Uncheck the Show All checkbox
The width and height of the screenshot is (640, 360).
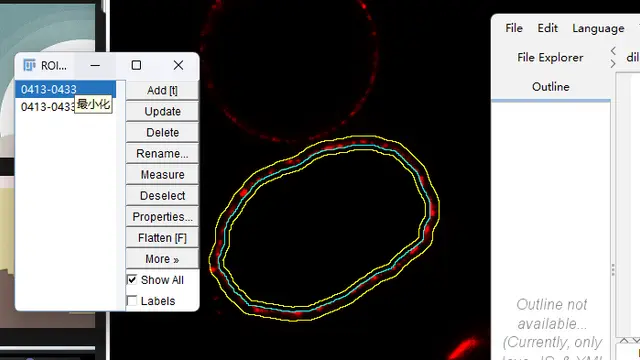coord(132,280)
